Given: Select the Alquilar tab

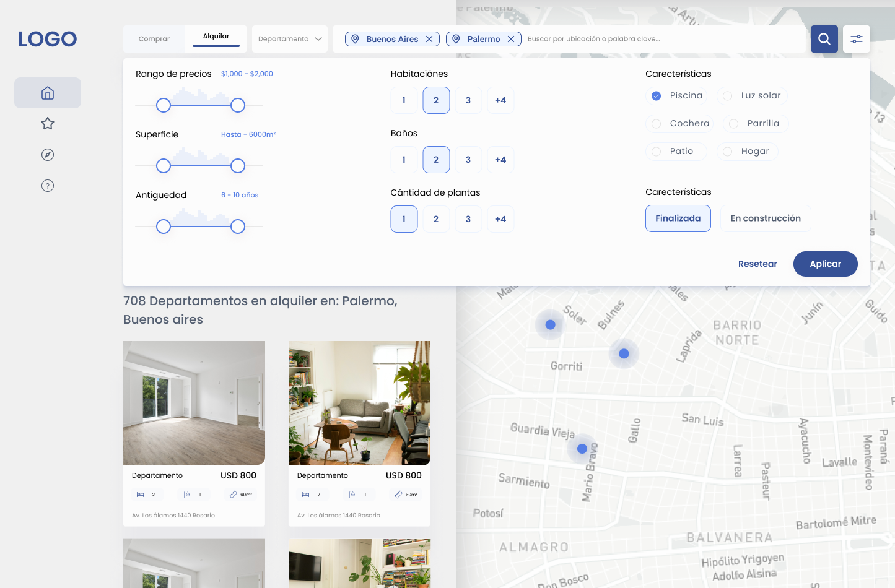Looking at the screenshot, I should click(216, 37).
